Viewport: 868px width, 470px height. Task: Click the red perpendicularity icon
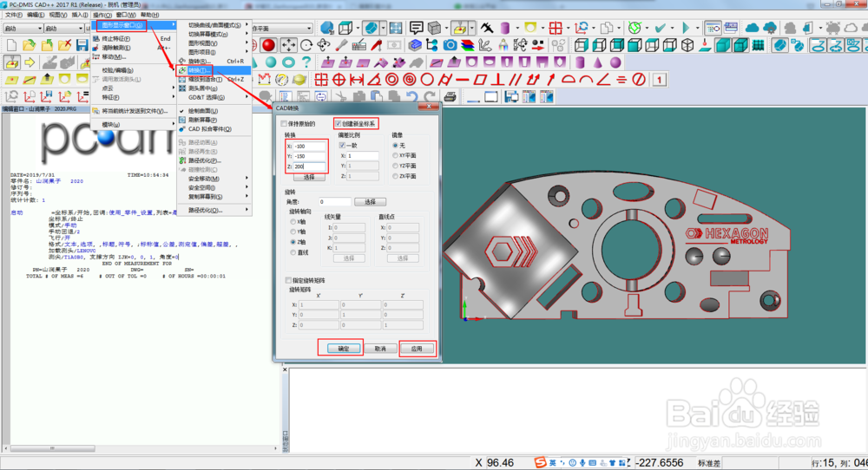click(497, 80)
